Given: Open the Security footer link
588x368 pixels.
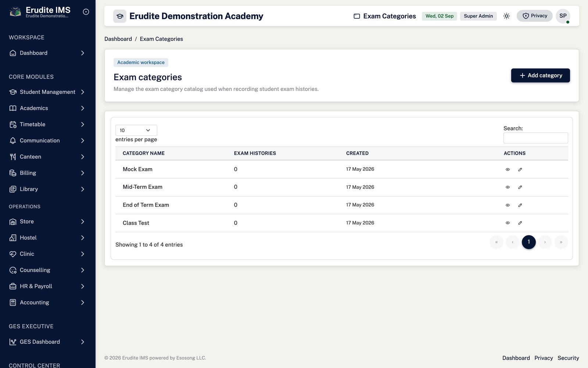Looking at the screenshot, I should coord(568,358).
